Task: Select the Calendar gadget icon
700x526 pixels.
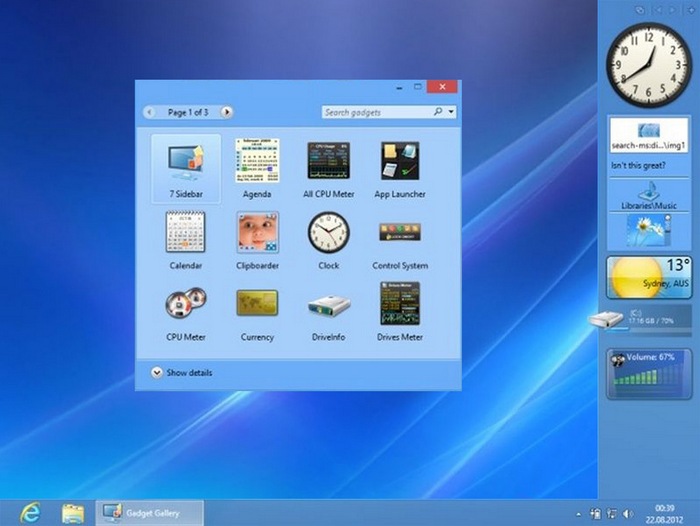Action: tap(185, 232)
